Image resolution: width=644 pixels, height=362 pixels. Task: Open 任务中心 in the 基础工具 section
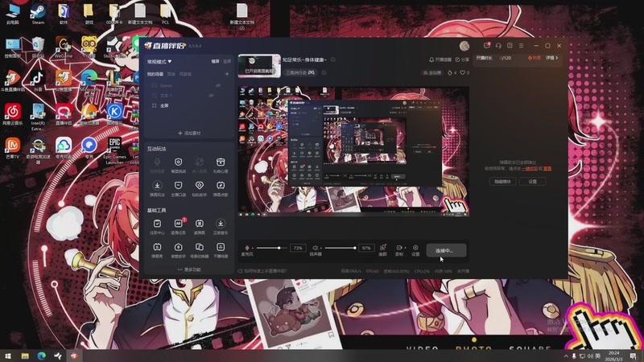(x=157, y=226)
